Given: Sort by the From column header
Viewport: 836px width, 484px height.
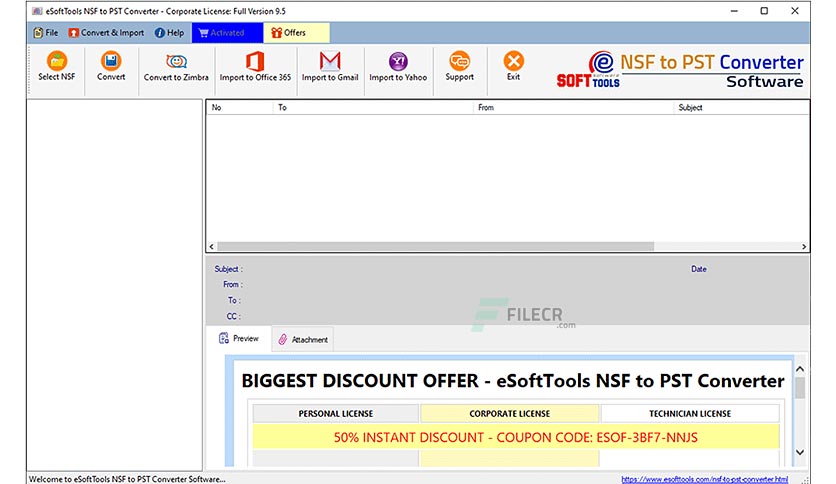Looking at the screenshot, I should [573, 107].
